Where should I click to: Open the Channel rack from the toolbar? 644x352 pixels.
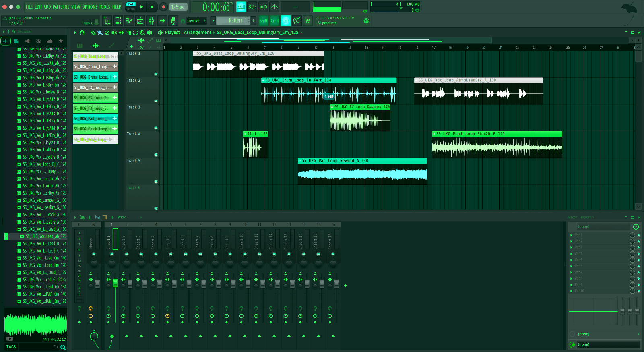pyautogui.click(x=140, y=21)
